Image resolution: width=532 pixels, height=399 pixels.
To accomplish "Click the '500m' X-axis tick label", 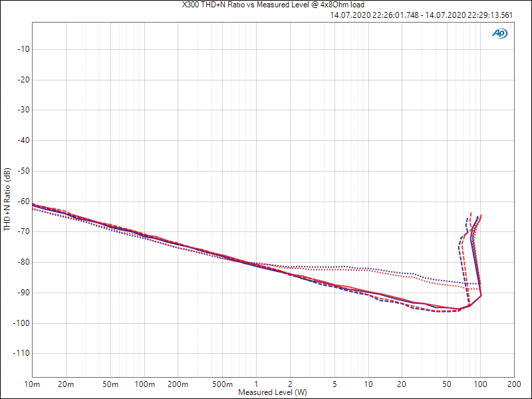I will point(223,384).
